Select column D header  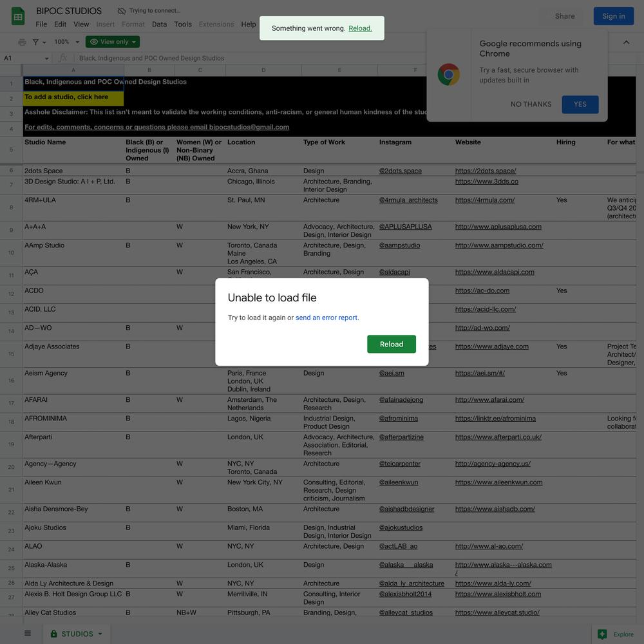[x=263, y=70]
